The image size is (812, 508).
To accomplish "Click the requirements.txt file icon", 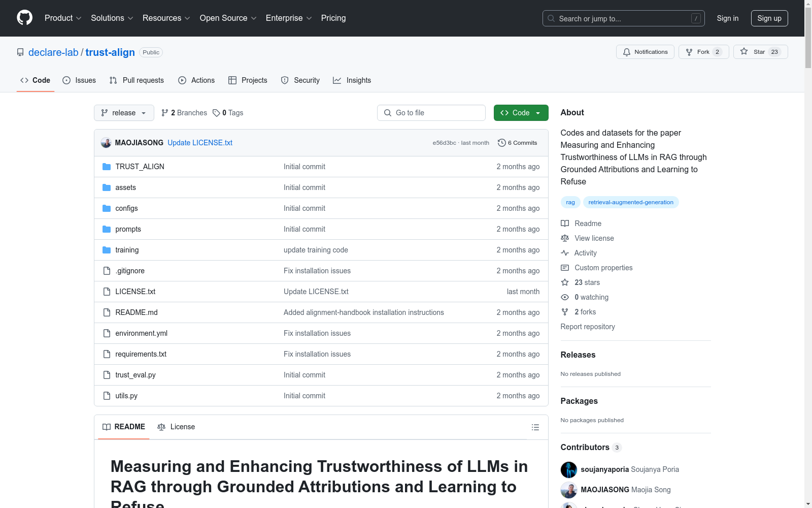I will 107,354.
